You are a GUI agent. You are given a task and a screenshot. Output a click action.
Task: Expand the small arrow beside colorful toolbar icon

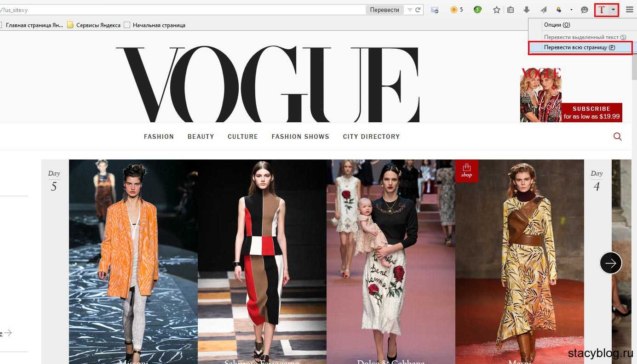[571, 10]
